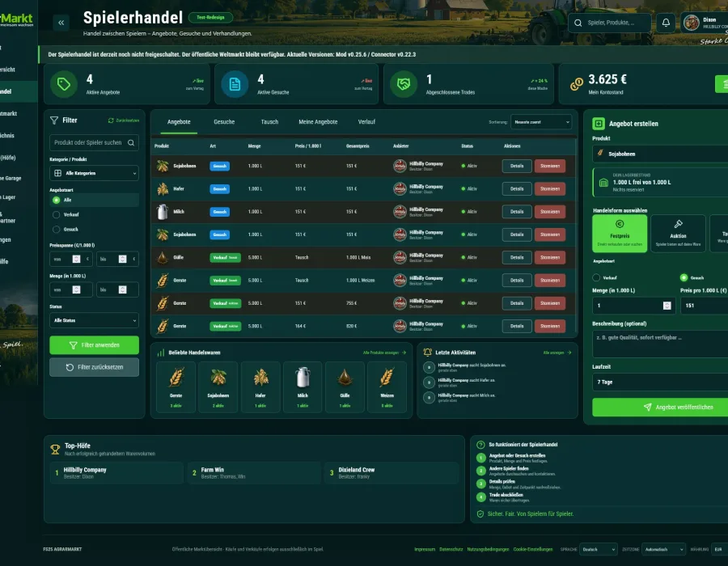This screenshot has width=728, height=566.
Task: Click the Produkt oder Spieler suchen field
Action: click(95, 142)
